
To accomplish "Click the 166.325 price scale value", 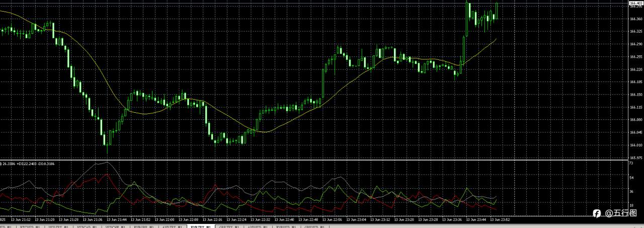I will coord(635,31).
